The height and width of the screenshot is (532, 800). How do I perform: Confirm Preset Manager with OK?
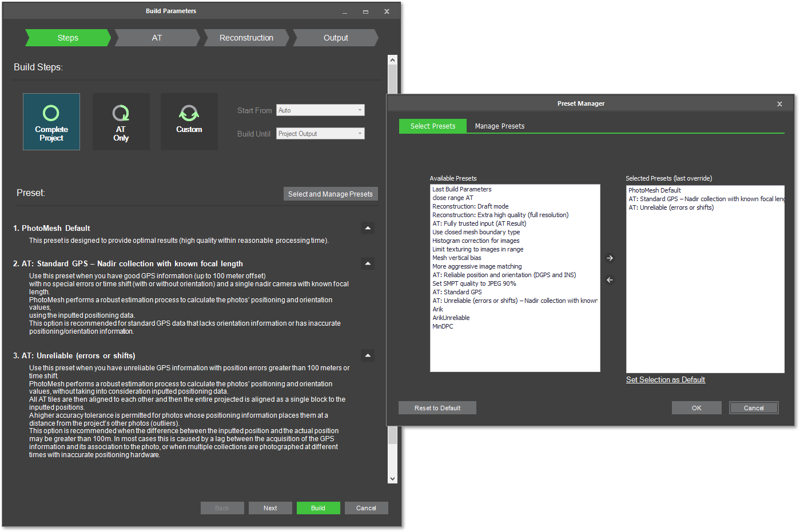pyautogui.click(x=696, y=408)
